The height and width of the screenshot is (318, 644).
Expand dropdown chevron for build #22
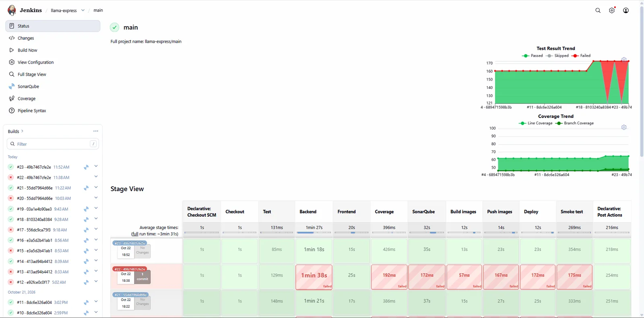point(96,176)
